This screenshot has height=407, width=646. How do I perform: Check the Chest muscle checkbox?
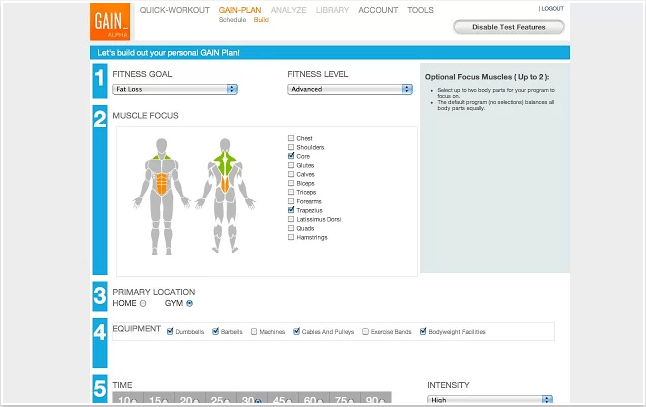click(x=291, y=138)
